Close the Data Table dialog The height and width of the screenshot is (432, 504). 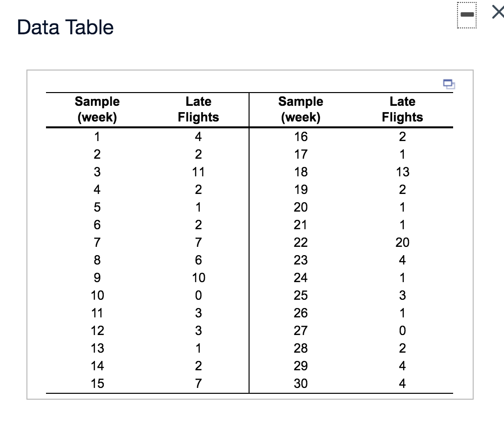coord(498,13)
